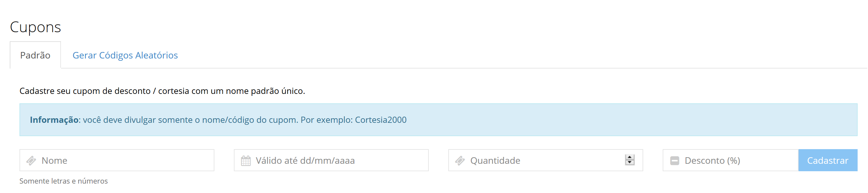Click the 'Somente letras e números' hint
Viewport: 868px width, 193px height.
64,181
